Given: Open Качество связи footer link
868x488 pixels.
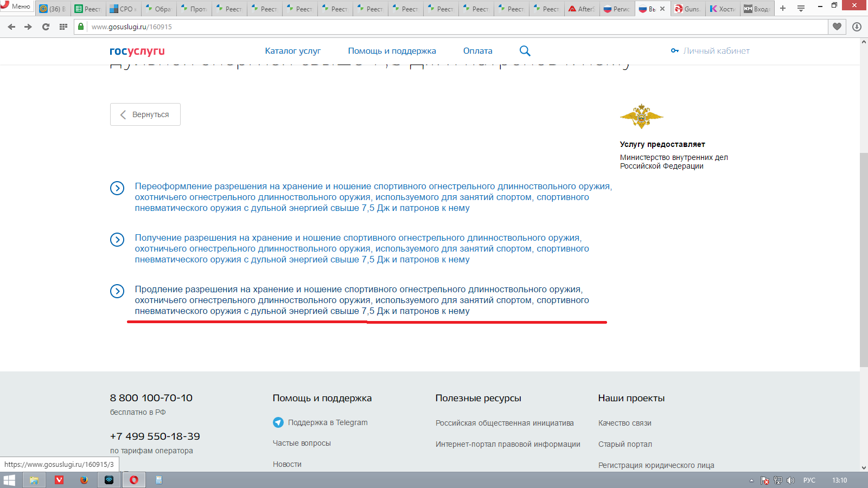Looking at the screenshot, I should 625,423.
